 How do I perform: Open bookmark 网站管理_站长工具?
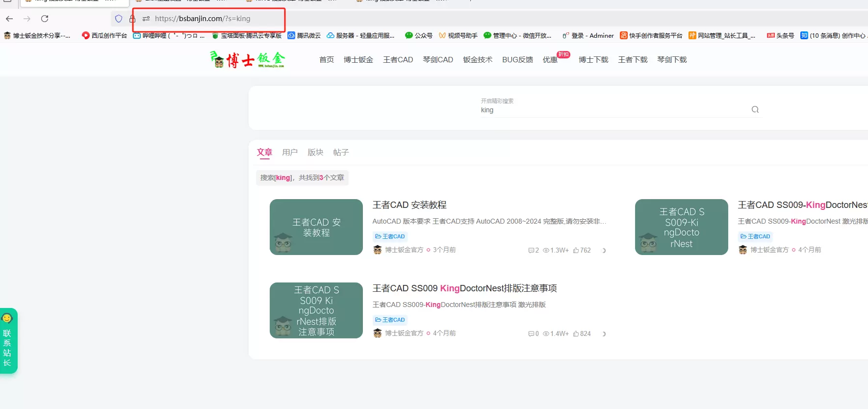(x=722, y=35)
